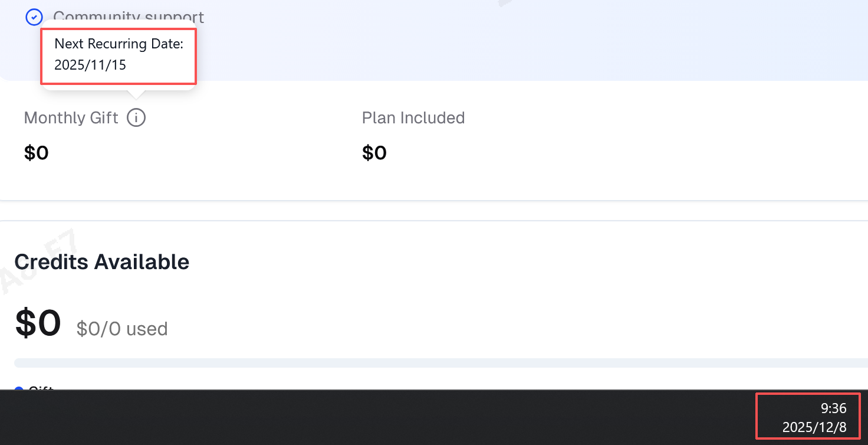This screenshot has width=868, height=445.
Task: Open the taskbar clock showing 9:36
Action: pos(834,408)
